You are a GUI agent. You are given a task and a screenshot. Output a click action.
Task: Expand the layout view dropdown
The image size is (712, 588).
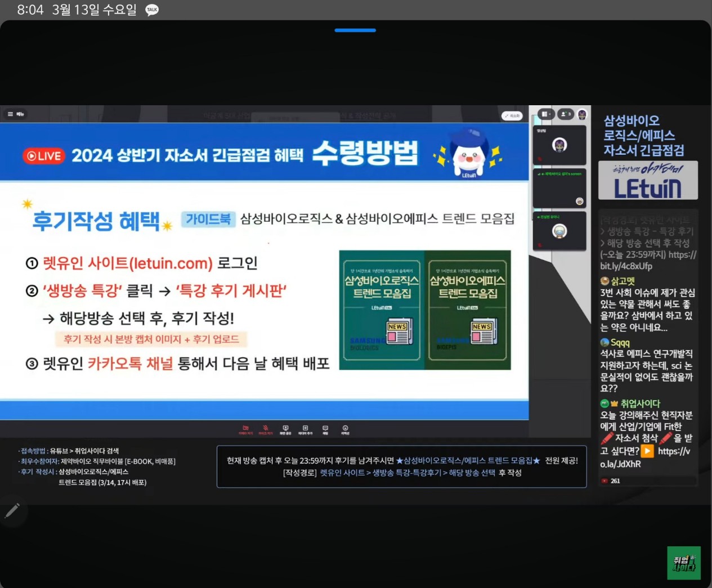(546, 114)
